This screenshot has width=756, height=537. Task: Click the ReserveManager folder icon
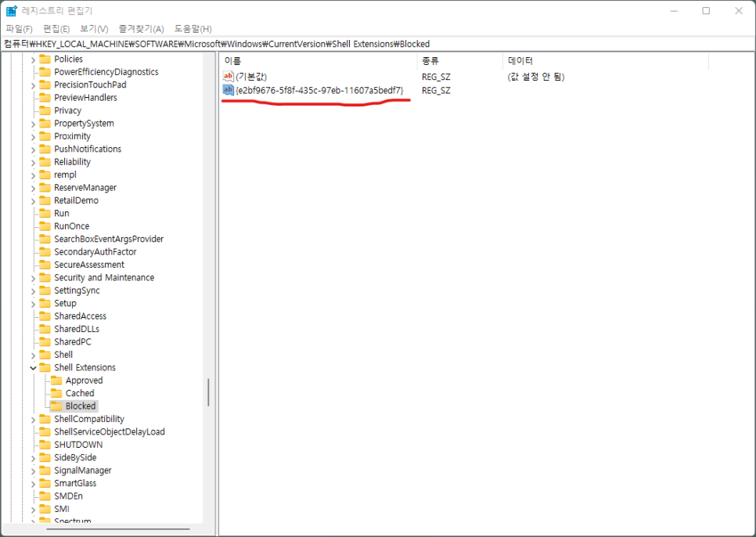pos(45,188)
